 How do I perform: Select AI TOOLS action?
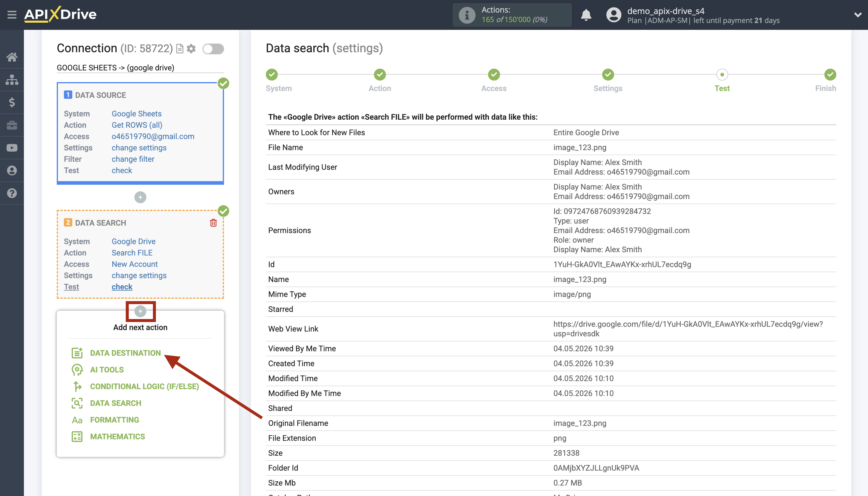pyautogui.click(x=107, y=370)
